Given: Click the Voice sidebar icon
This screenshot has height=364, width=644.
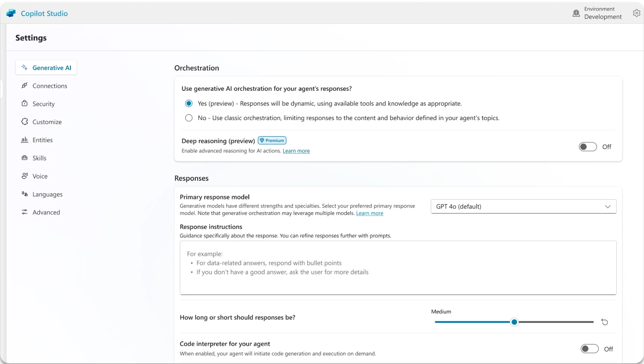Looking at the screenshot, I should [x=25, y=176].
